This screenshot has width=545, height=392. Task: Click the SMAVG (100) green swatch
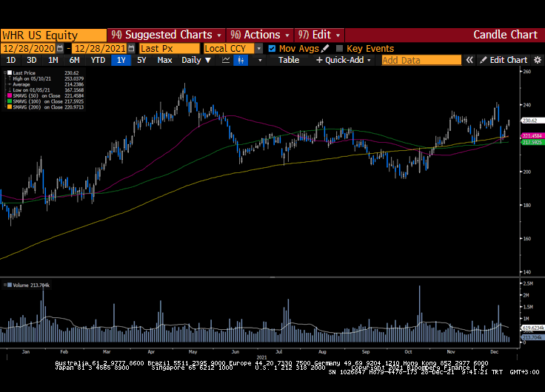pyautogui.click(x=10, y=101)
